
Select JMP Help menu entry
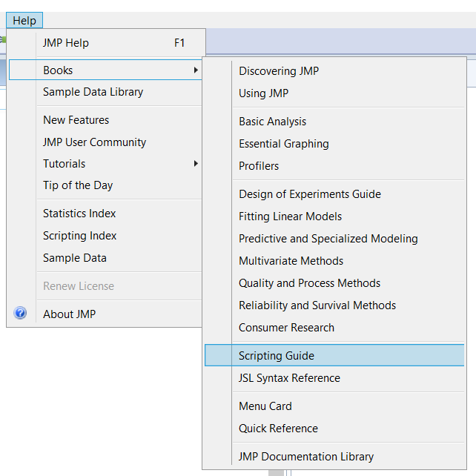click(66, 43)
